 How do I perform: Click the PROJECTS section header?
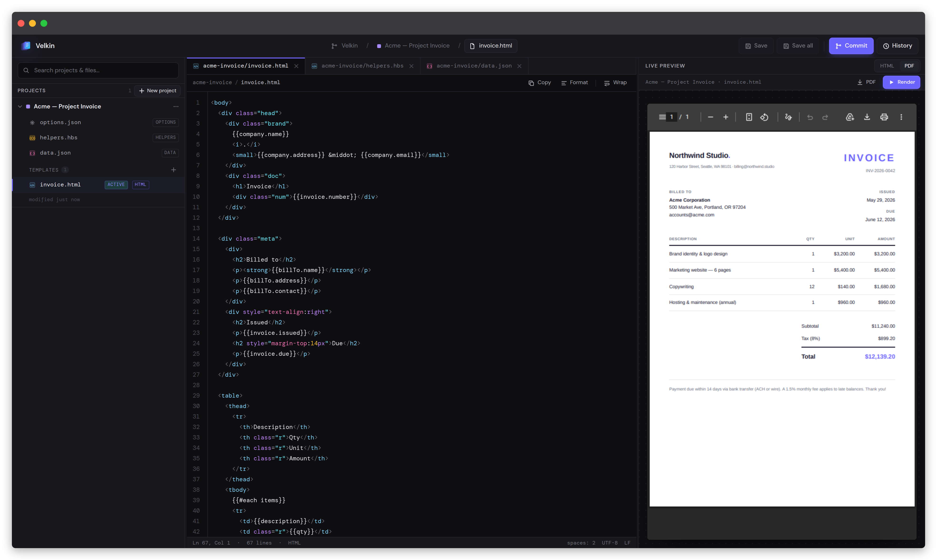tap(31, 91)
